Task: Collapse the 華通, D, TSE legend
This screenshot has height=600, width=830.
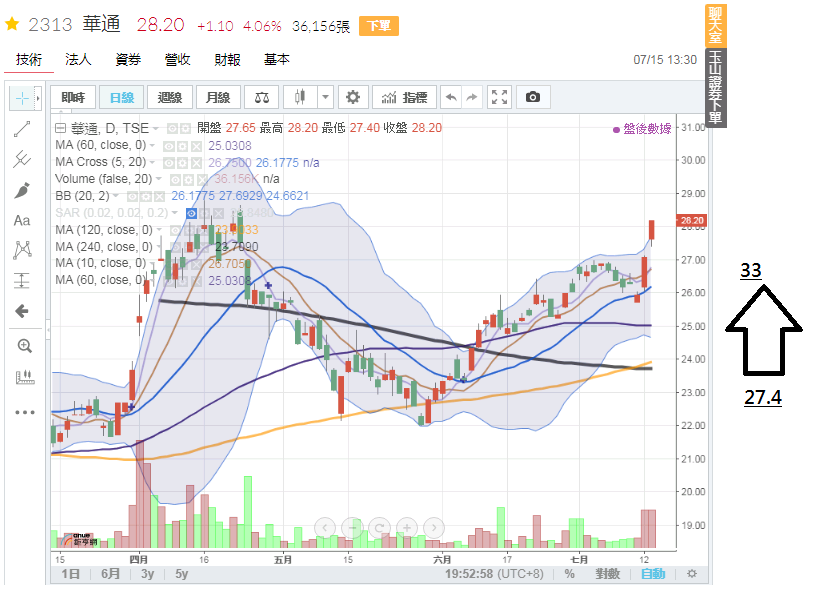Action: 61,128
